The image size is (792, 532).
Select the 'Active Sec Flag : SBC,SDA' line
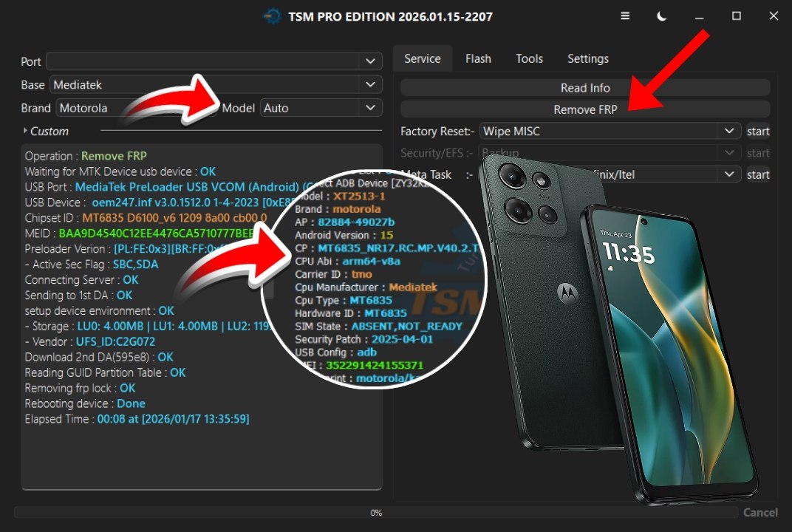coord(92,265)
